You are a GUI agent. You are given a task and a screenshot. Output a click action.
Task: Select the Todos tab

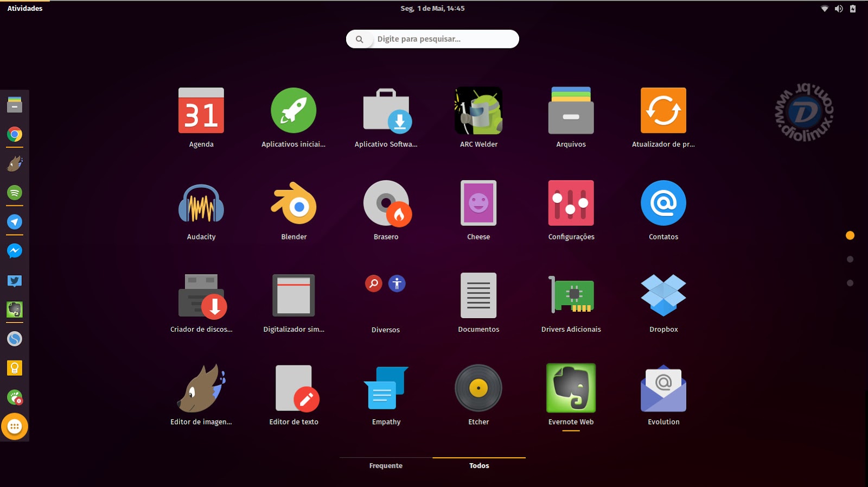coord(479,466)
